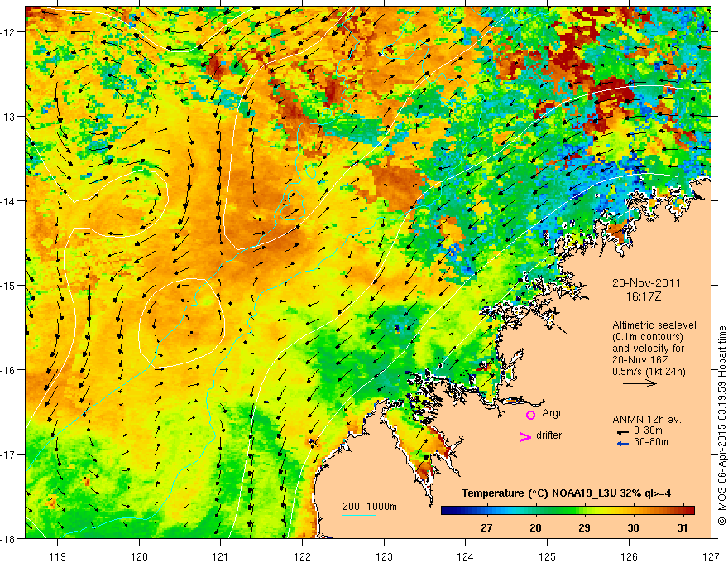The height and width of the screenshot is (563, 728).
Task: Click the Altimetric sealevel label
Action: (x=654, y=325)
